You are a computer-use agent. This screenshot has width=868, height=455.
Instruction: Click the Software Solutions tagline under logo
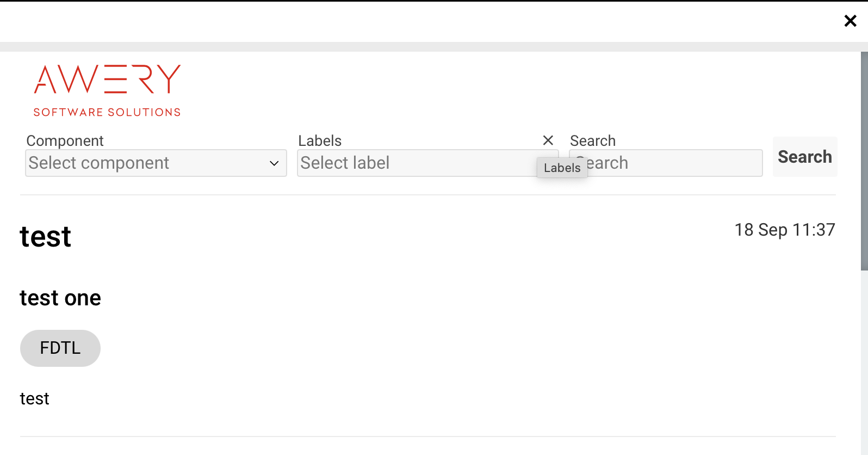tap(107, 113)
